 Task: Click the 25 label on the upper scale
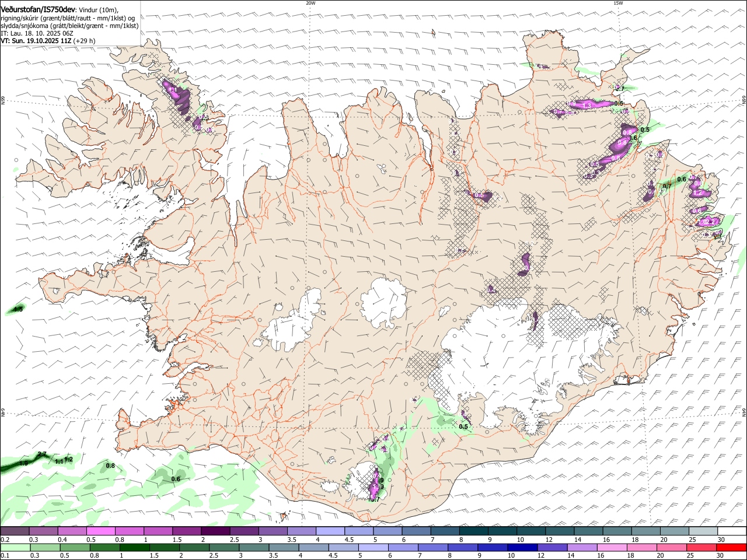click(x=692, y=540)
